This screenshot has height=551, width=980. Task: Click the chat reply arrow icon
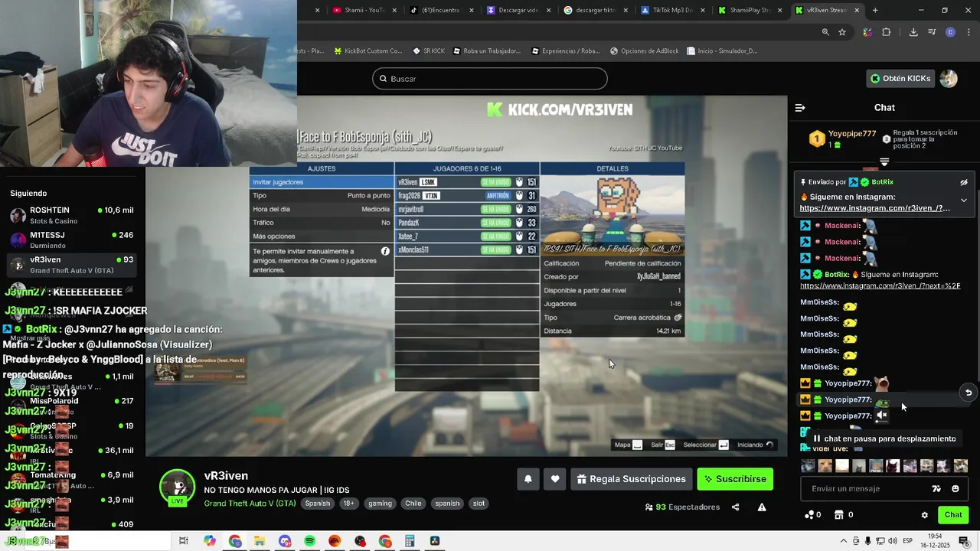click(x=969, y=393)
